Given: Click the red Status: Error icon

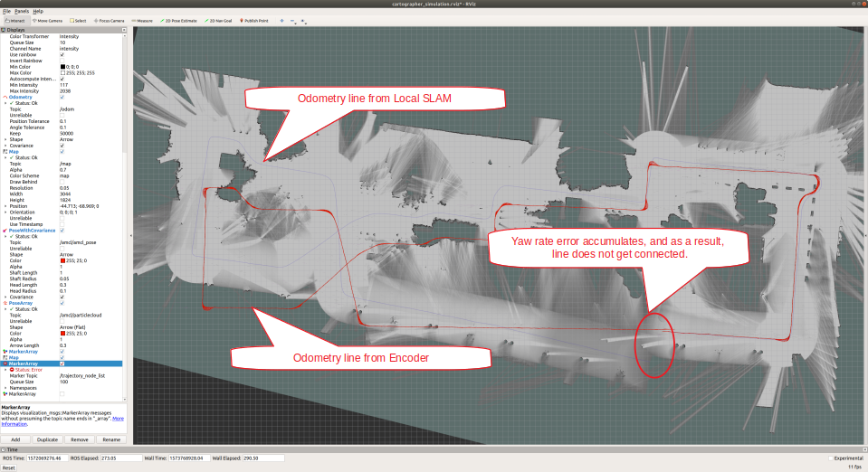Looking at the screenshot, I should pos(12,370).
